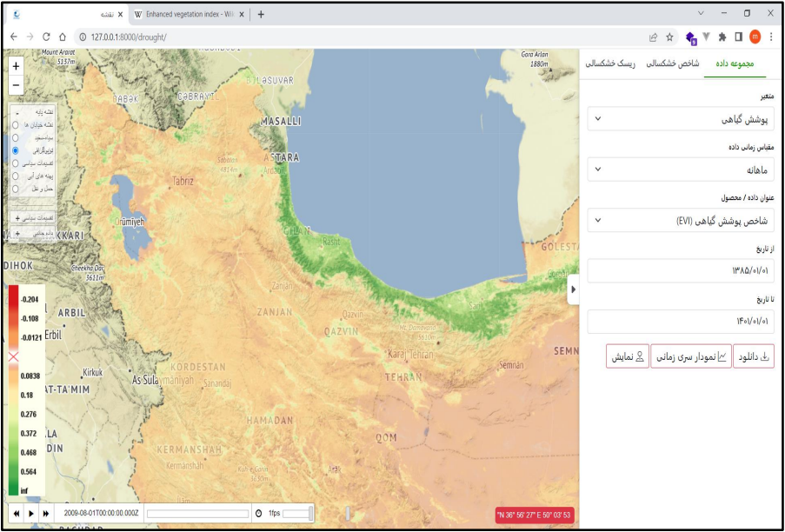
Task: Close the نقشه browser tab
Action: [120, 15]
